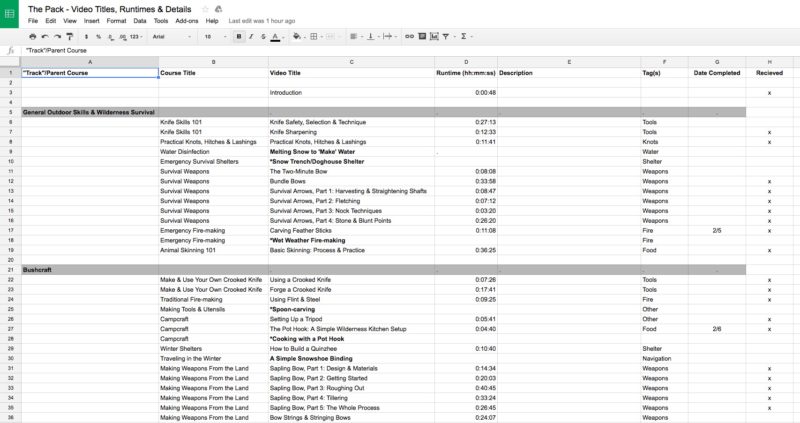
Task: Click the document title to rename it
Action: (110, 9)
